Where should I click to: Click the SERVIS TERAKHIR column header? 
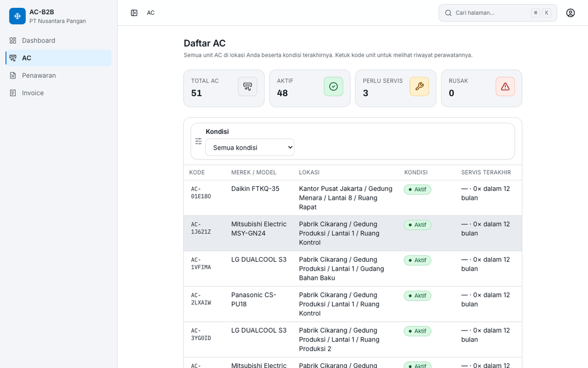tap(486, 172)
